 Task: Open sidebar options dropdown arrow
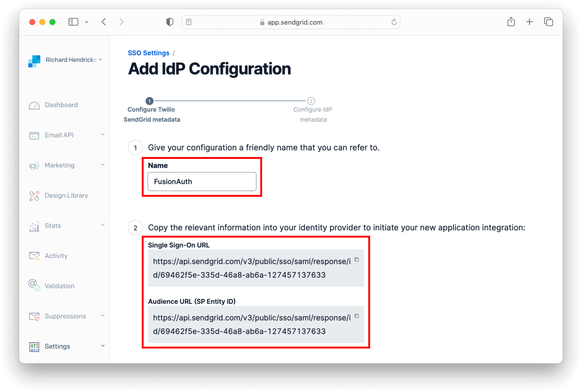(87, 22)
